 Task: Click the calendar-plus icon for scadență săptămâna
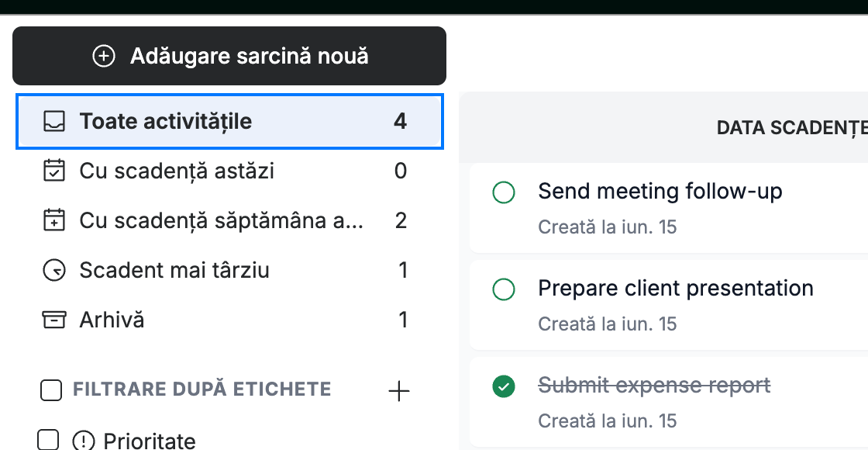click(54, 220)
